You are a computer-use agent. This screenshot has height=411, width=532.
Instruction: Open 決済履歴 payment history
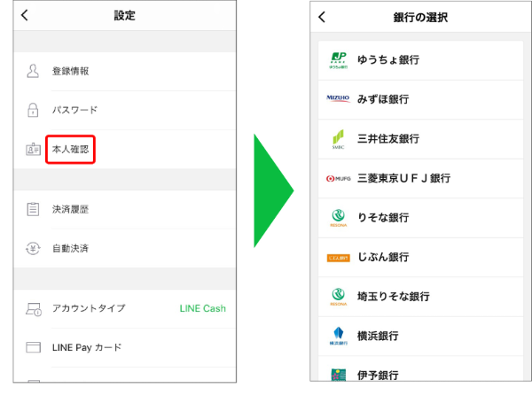(x=125, y=209)
